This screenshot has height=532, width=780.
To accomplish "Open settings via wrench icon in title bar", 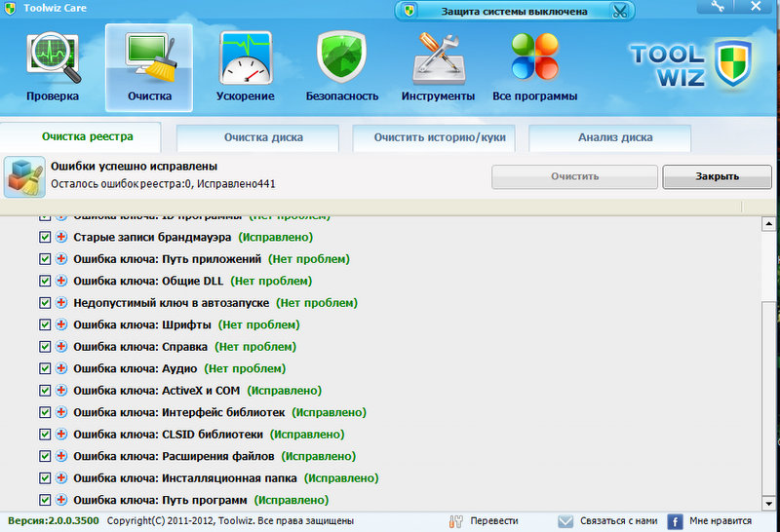I will coord(718,6).
